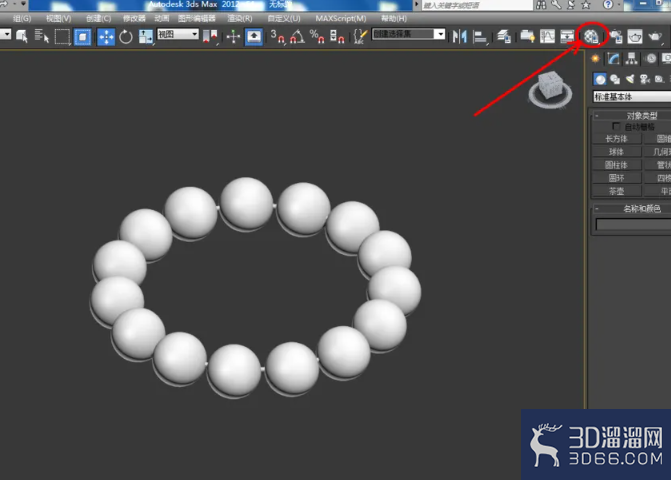Open 动画 menu
This screenshot has width=671, height=480.
[162, 18]
